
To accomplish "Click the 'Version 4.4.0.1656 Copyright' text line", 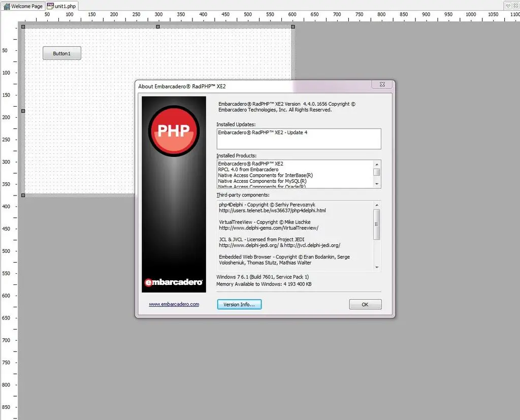I will coord(287,104).
